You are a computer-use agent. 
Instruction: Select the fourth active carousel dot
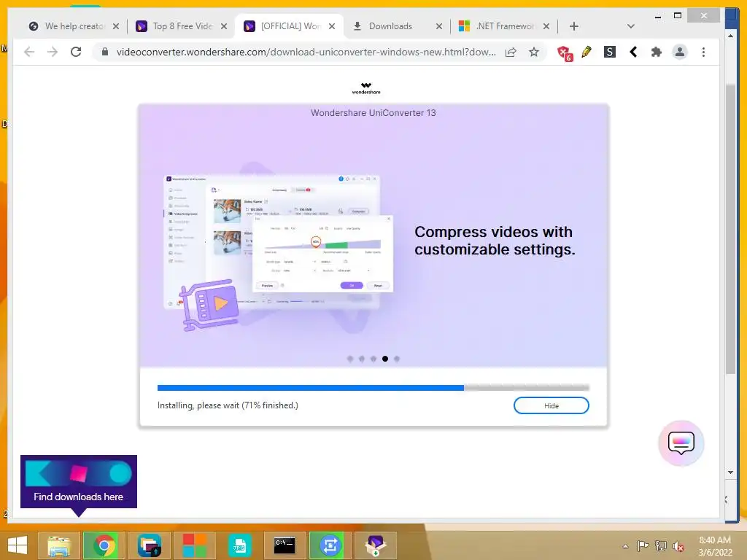pyautogui.click(x=385, y=359)
